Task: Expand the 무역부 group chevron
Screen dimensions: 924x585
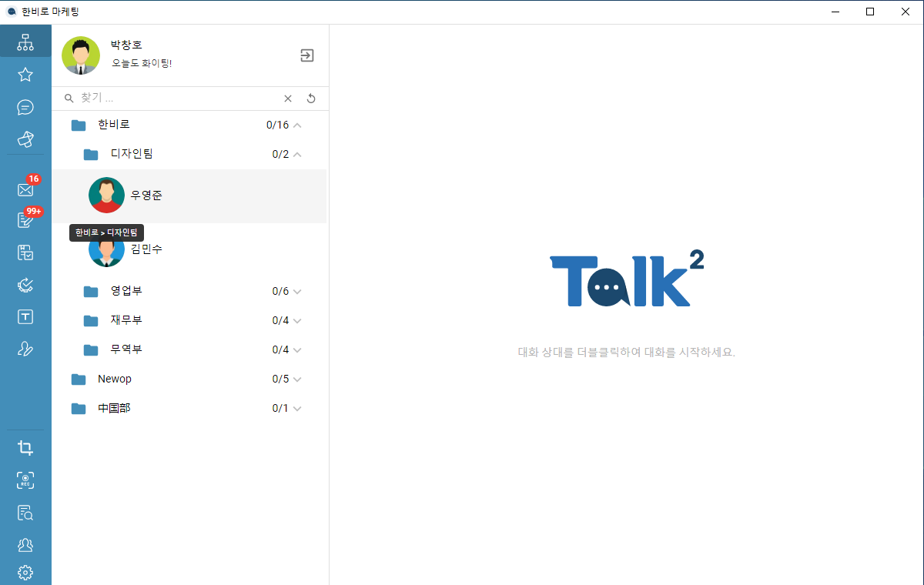Action: pos(298,350)
